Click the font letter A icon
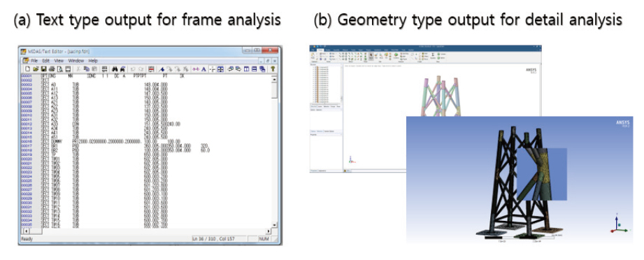The height and width of the screenshot is (260, 644). [x=203, y=69]
